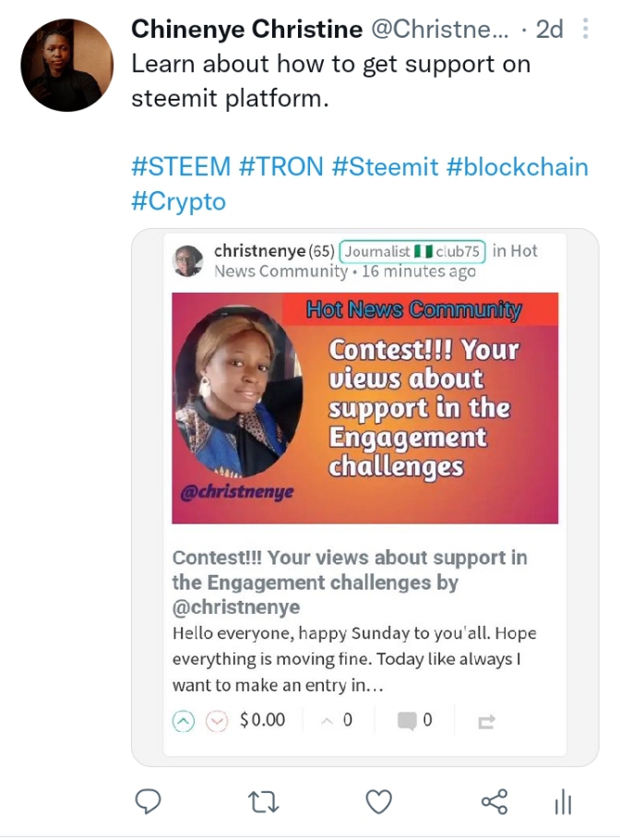Click the Chinenye Christine display name
The image size is (620, 840).
(x=247, y=29)
